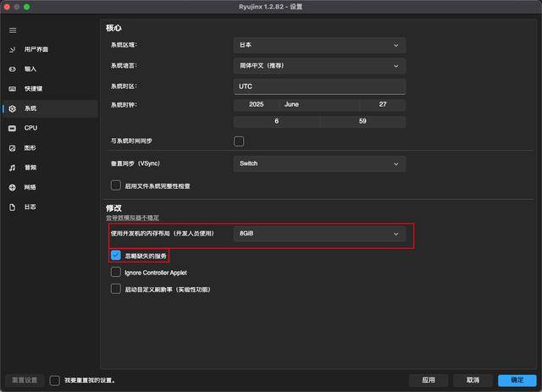Click the minute 59 field

coord(362,121)
